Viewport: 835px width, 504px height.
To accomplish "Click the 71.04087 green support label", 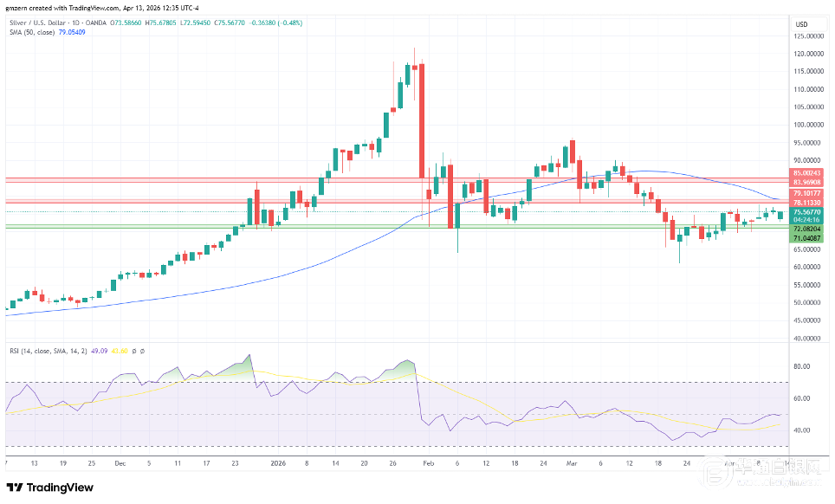I will coord(806,236).
